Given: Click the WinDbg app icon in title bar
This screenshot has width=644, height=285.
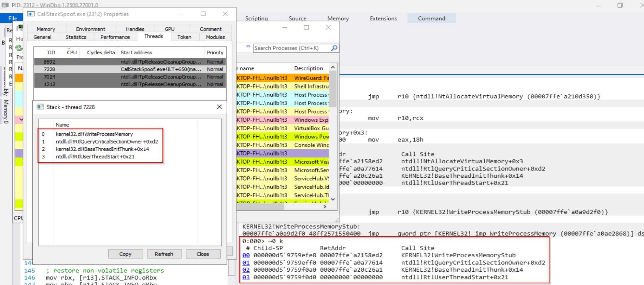Looking at the screenshot, I should tap(5, 5).
